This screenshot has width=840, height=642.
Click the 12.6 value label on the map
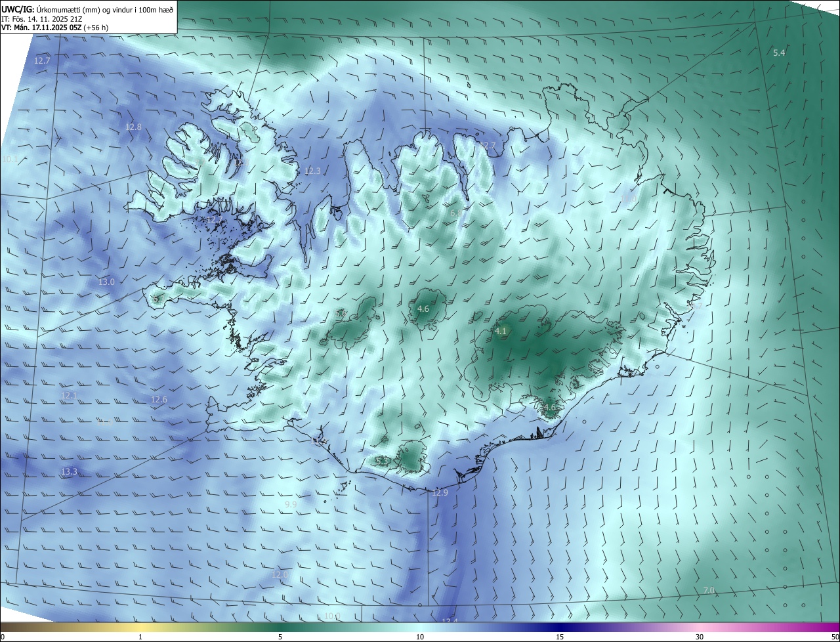(x=159, y=399)
